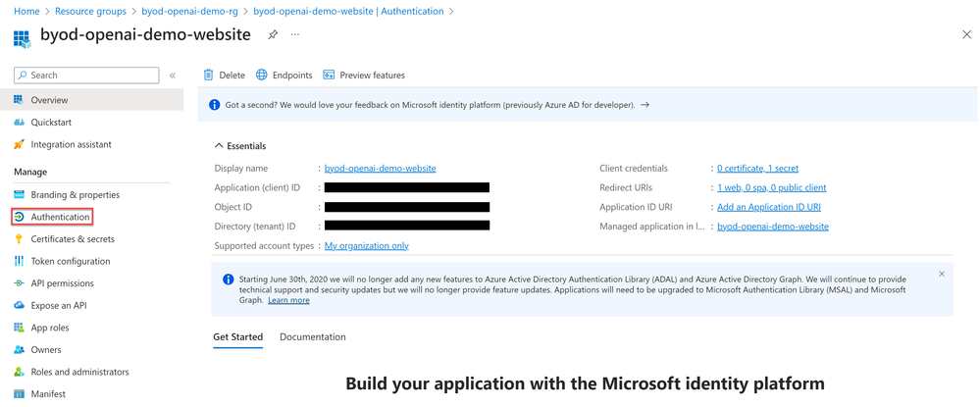Viewport: 980px width, 407px height.
Task: Go to Authentication breadcrumb entry
Action: 349,11
